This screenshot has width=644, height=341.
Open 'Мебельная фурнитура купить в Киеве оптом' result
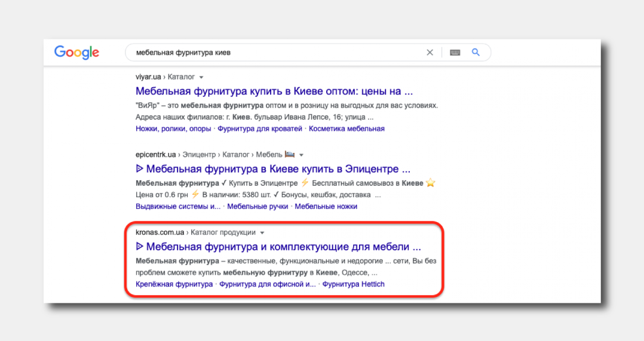[x=274, y=91]
